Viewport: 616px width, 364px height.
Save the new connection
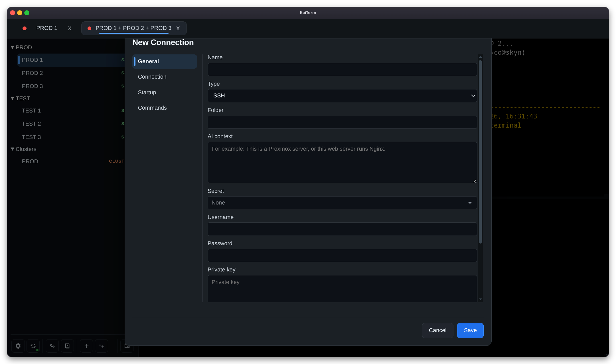470,330
